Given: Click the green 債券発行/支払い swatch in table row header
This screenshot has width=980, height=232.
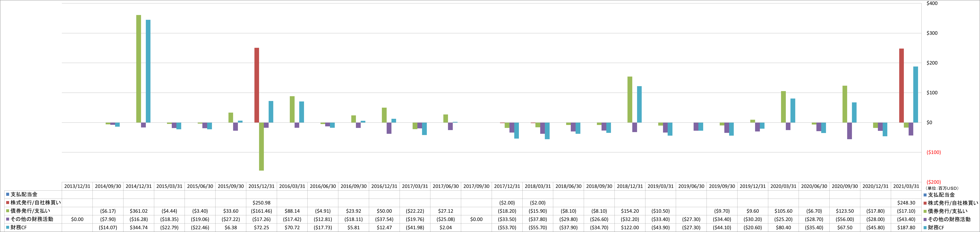Looking at the screenshot, I should pos(8,211).
